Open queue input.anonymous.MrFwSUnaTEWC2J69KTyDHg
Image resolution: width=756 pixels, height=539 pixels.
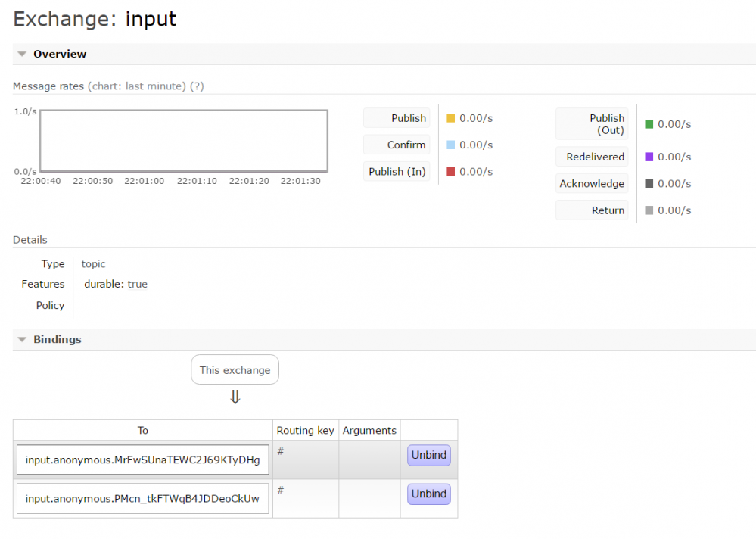click(142, 460)
